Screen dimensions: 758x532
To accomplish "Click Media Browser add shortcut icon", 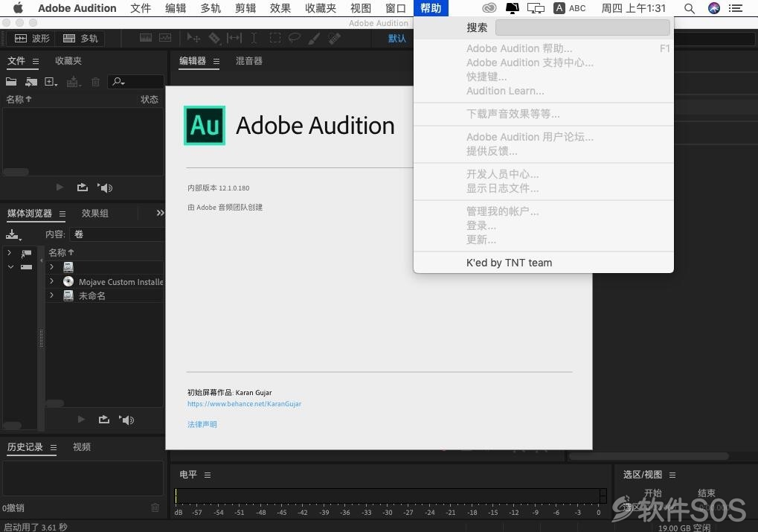I will pyautogui.click(x=13, y=234).
